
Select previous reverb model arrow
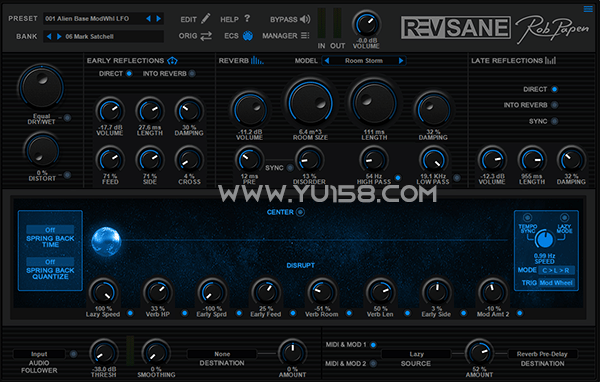[327, 60]
